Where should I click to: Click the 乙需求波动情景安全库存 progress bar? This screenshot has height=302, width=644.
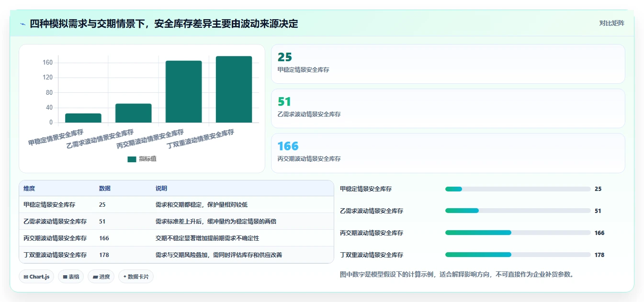pos(518,211)
